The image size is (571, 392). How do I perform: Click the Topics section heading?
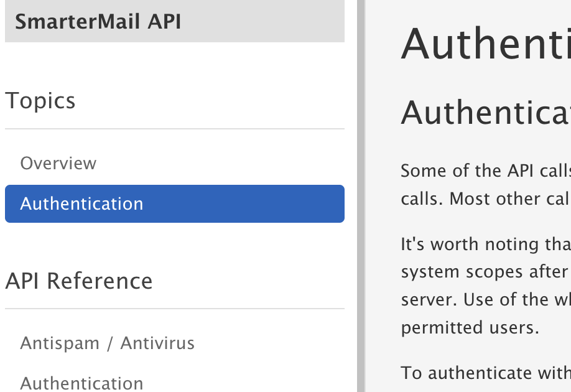(40, 101)
